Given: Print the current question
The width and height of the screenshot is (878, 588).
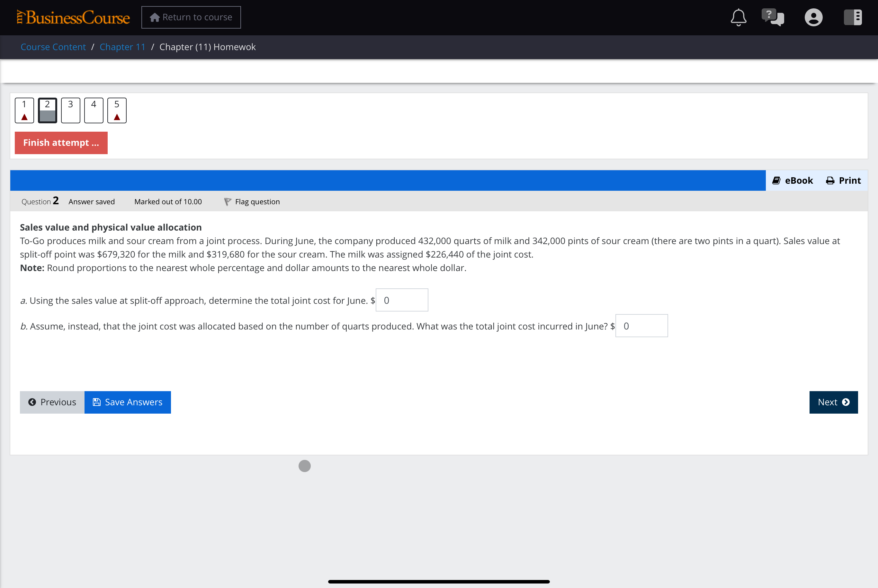Looking at the screenshot, I should (x=844, y=180).
